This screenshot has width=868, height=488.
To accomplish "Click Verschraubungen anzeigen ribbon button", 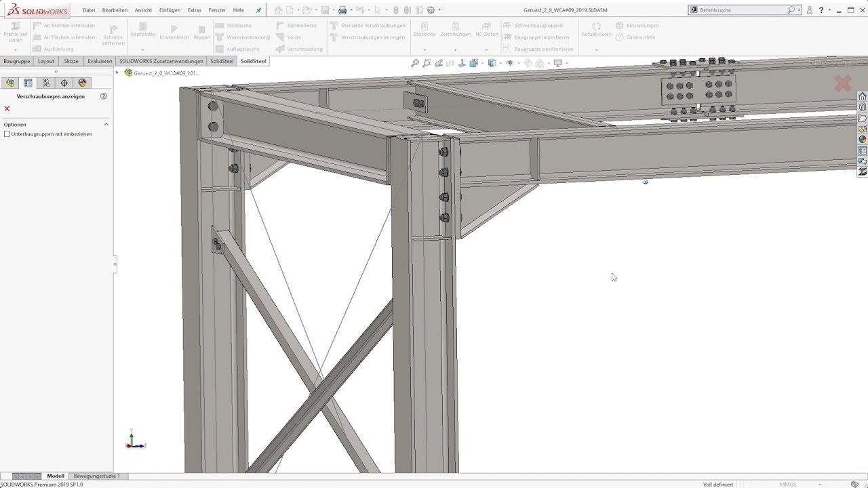I will pyautogui.click(x=368, y=37).
